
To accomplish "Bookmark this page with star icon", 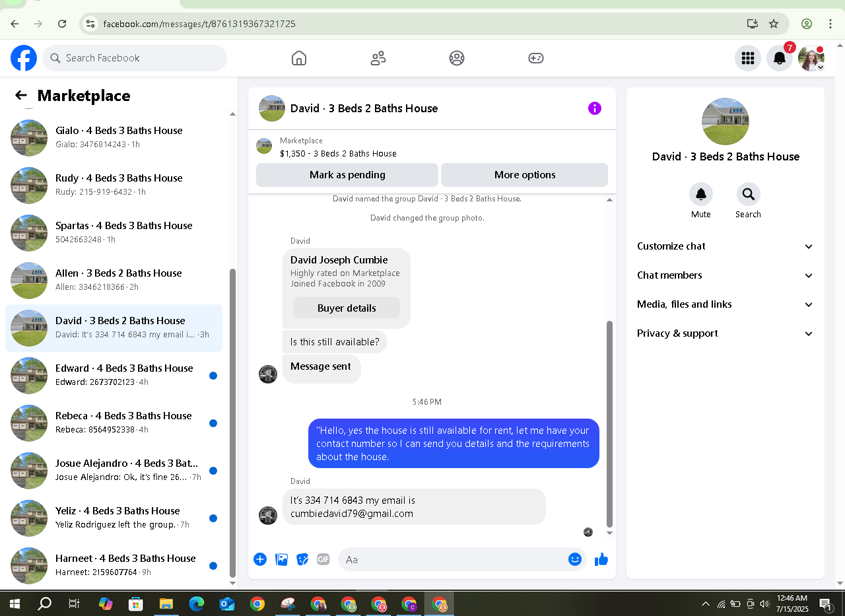I will pyautogui.click(x=774, y=24).
